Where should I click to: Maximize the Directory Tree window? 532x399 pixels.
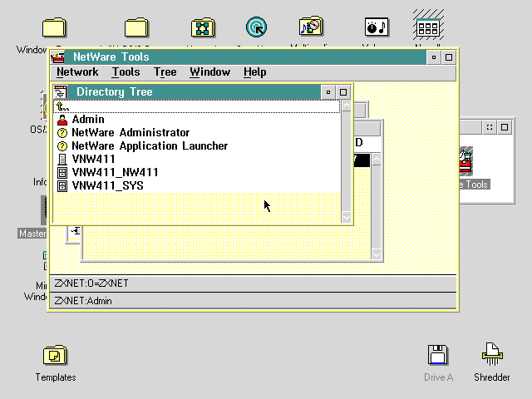click(343, 92)
